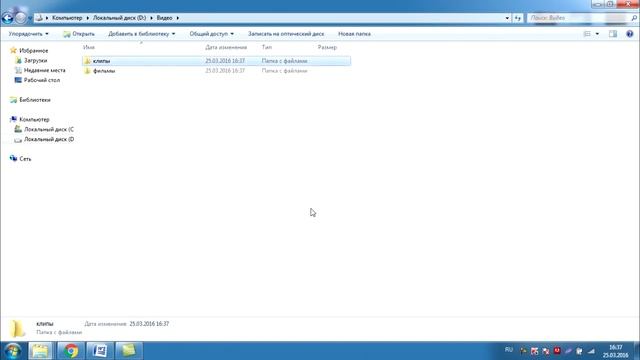This screenshot has height=360, width=640.
Task: Select Компьютер in the address breadcrumb
Action: tap(67, 18)
